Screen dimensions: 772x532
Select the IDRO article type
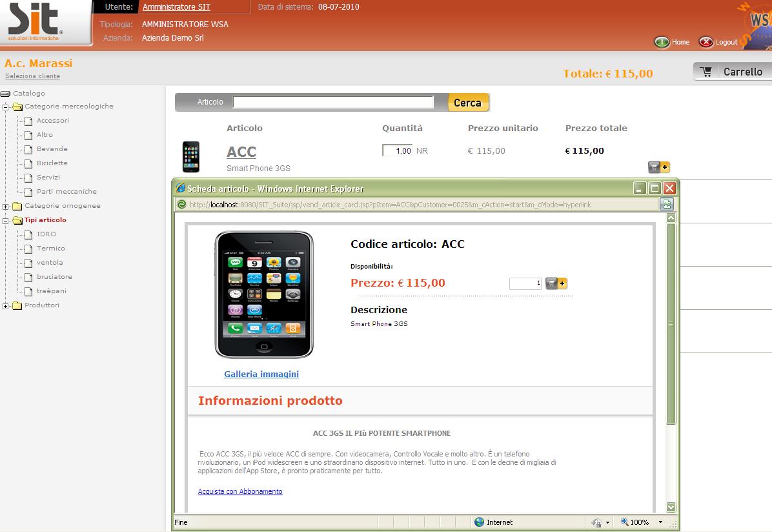coord(46,234)
